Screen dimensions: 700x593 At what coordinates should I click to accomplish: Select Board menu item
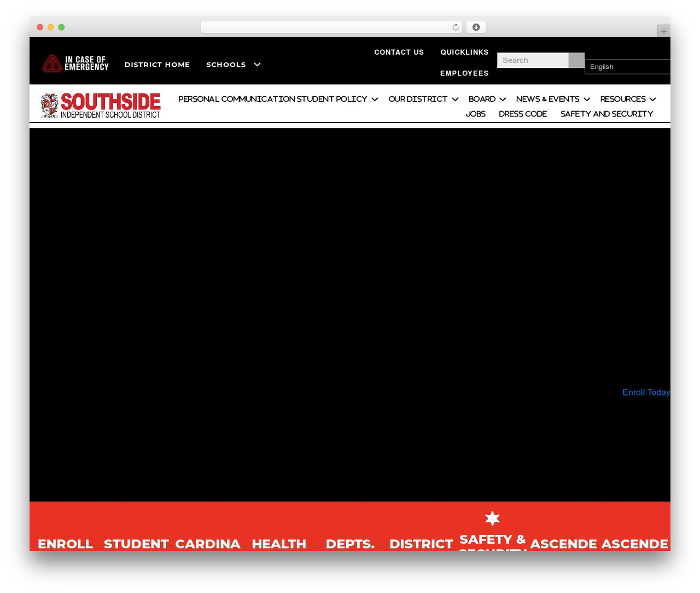coord(482,99)
